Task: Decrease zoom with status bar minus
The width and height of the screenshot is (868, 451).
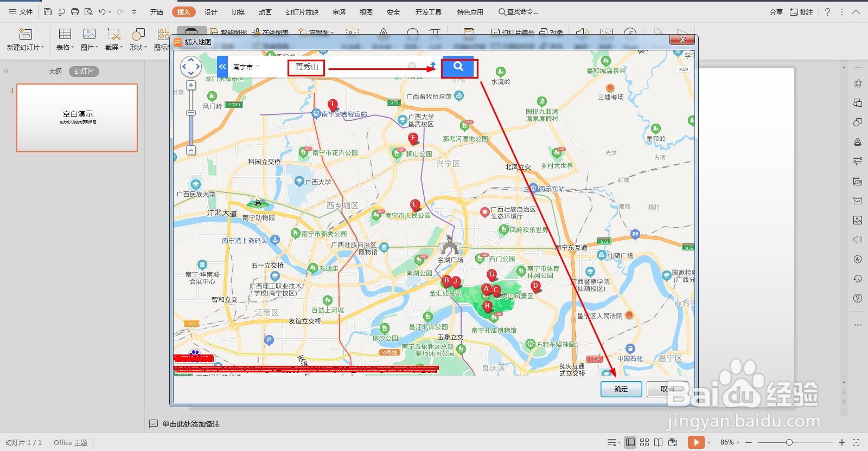Action: point(749,442)
